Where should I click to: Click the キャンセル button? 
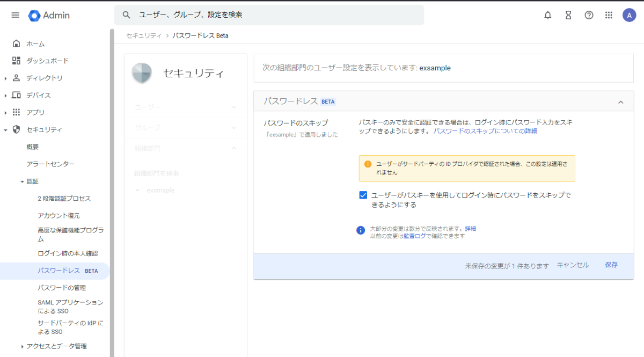click(573, 265)
